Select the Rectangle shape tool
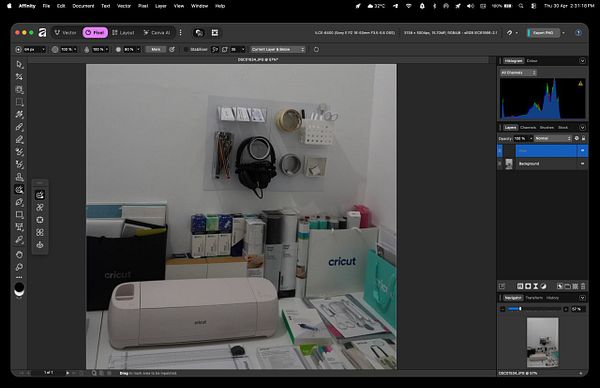This screenshot has width=600, height=388. pyautogui.click(x=19, y=215)
